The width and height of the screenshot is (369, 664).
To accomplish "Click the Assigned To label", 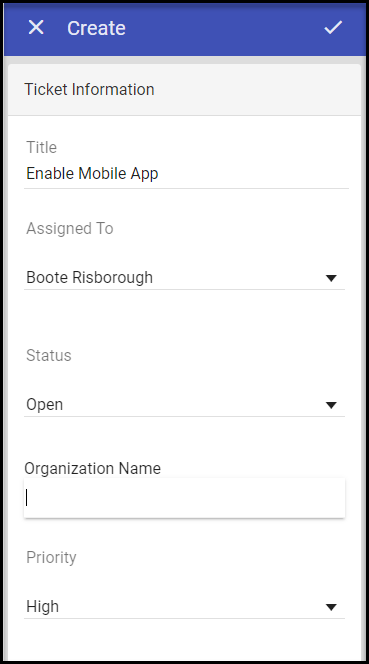I will coord(70,229).
